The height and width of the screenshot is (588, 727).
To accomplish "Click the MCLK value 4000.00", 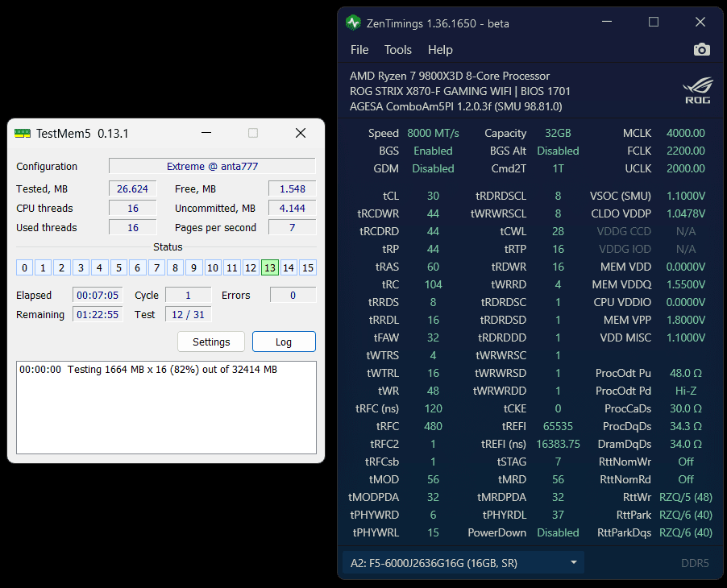I will coord(686,133).
